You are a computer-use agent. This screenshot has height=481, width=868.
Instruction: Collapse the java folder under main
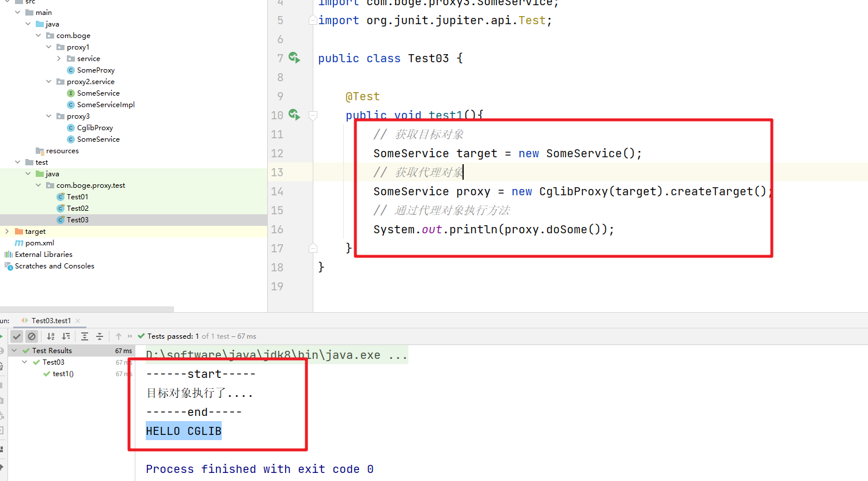pos(28,24)
